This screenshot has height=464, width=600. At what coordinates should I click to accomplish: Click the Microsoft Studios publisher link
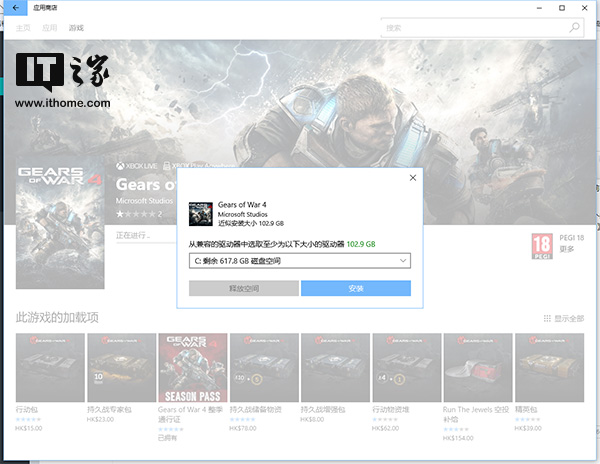click(144, 200)
